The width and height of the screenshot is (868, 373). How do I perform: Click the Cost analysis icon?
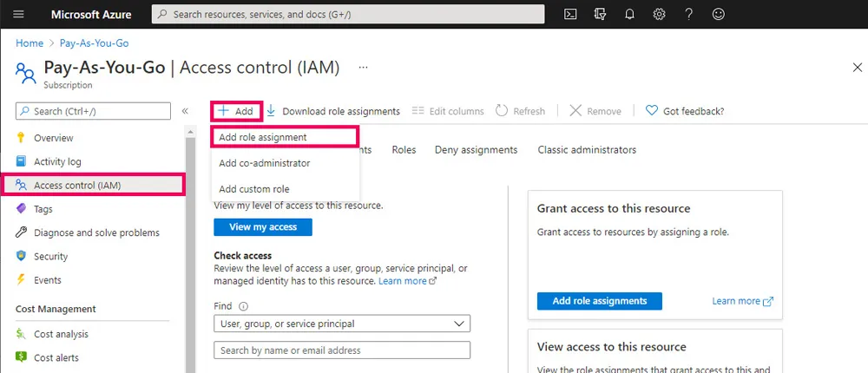[x=21, y=334]
